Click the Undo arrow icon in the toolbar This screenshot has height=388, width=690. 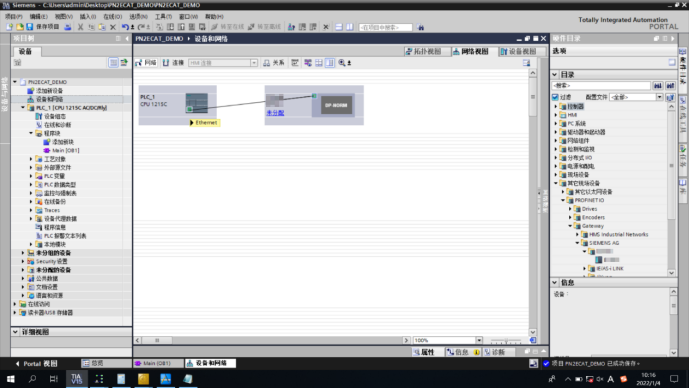pyautogui.click(x=125, y=27)
